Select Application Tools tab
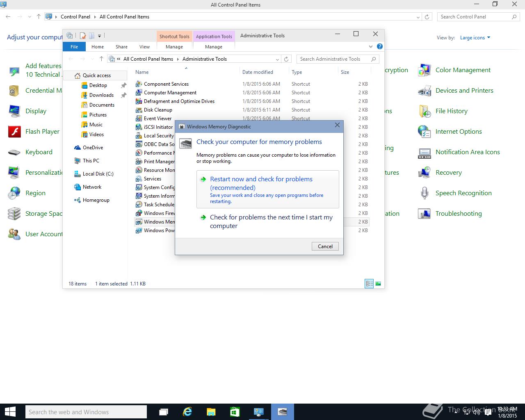 pos(214,36)
